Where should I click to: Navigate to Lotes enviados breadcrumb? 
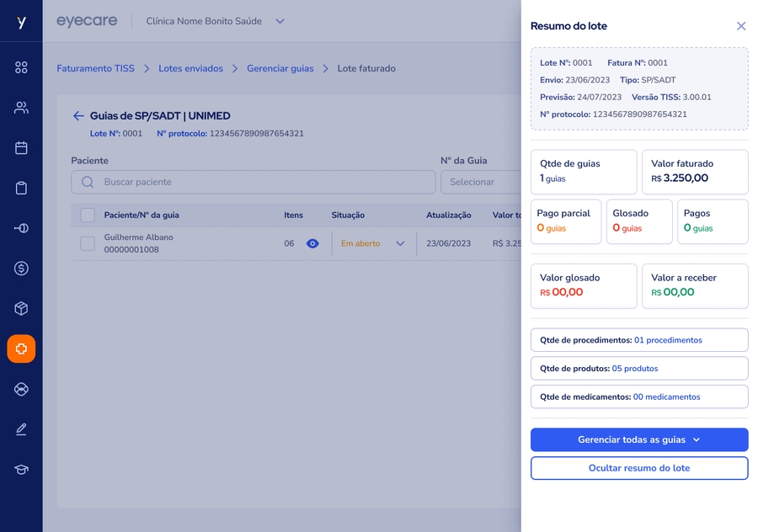click(x=190, y=68)
